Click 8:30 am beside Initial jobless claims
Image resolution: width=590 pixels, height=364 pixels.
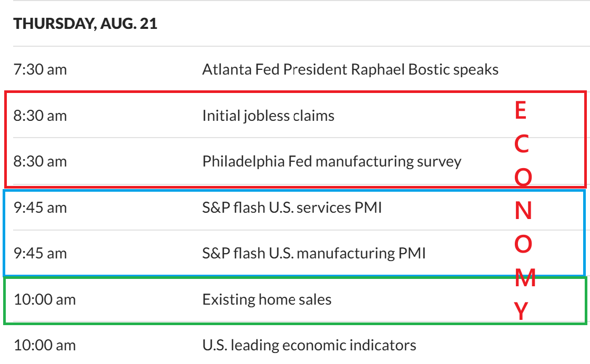click(40, 116)
